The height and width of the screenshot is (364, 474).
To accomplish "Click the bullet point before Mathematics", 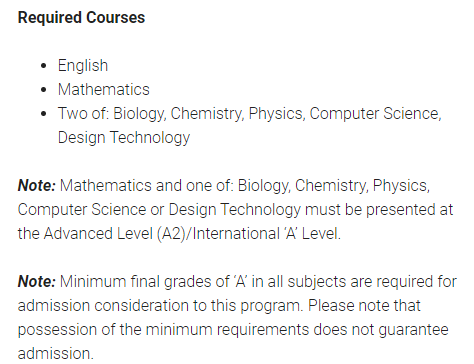I will 44,90.
